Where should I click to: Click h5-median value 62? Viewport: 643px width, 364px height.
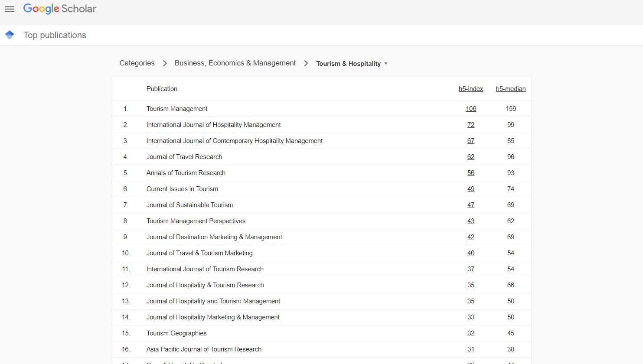click(x=511, y=221)
